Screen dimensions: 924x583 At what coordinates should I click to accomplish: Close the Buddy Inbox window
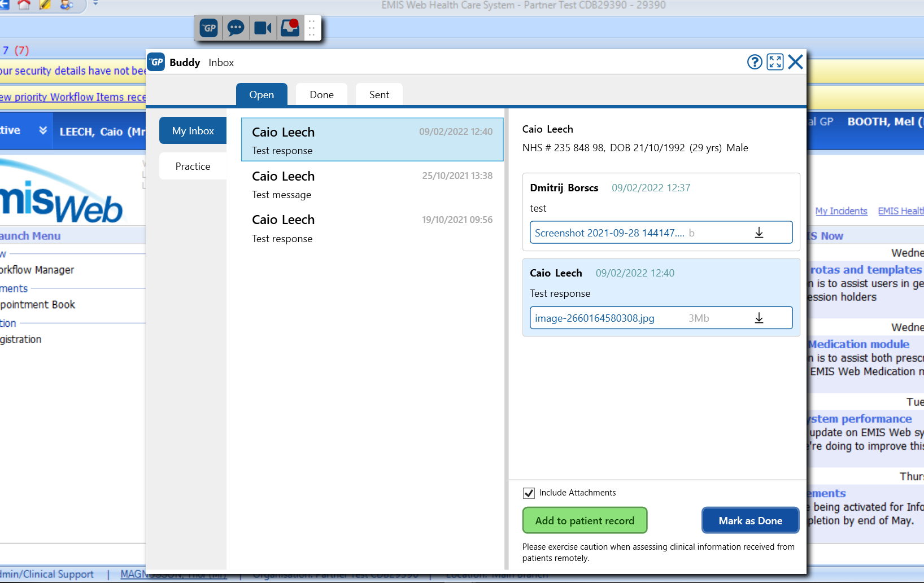pos(795,62)
